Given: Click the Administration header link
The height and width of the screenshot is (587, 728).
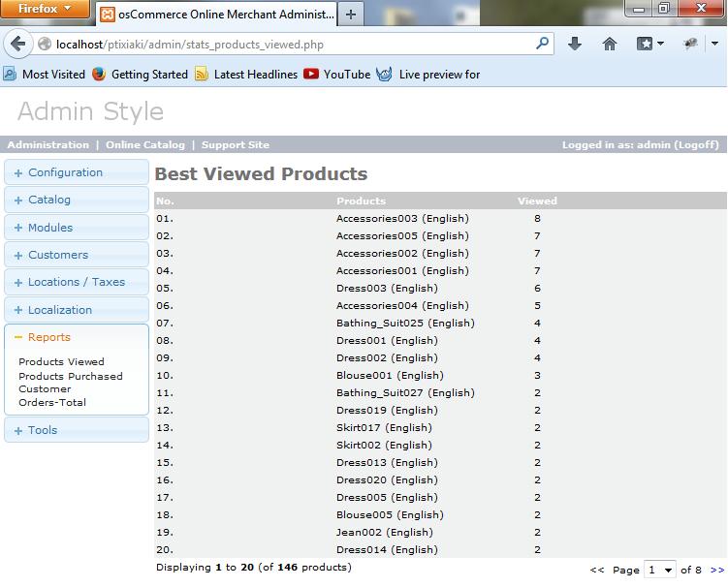Looking at the screenshot, I should click(x=48, y=144).
